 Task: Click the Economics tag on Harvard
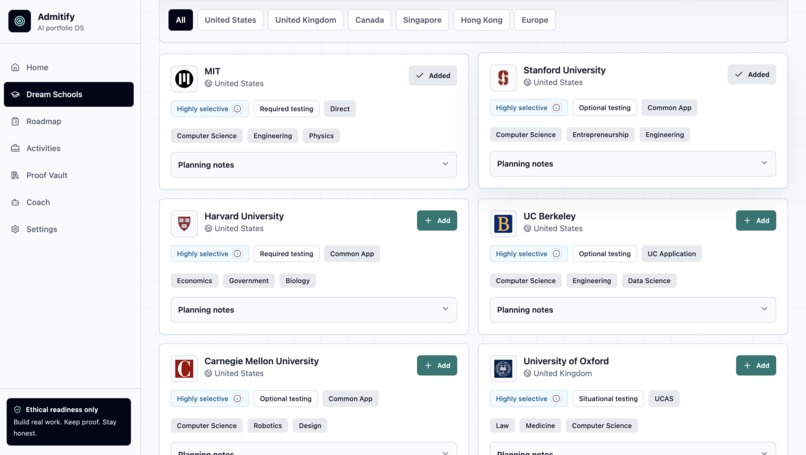(194, 281)
